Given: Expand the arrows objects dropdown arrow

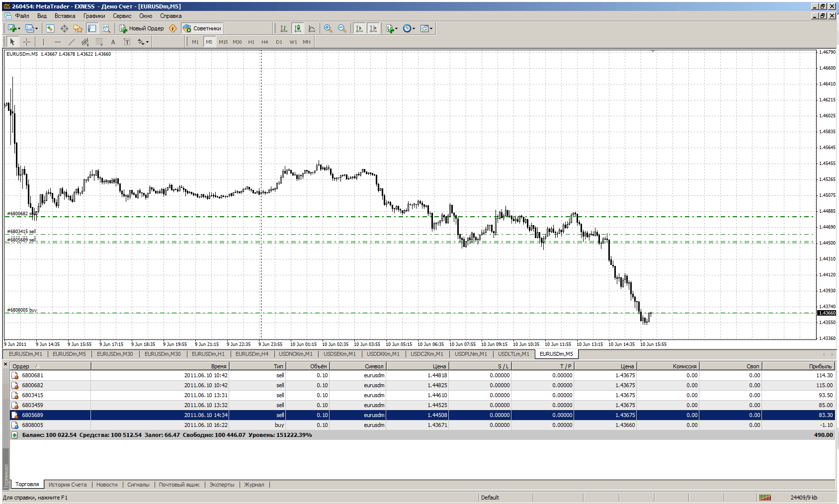Looking at the screenshot, I should click(148, 42).
